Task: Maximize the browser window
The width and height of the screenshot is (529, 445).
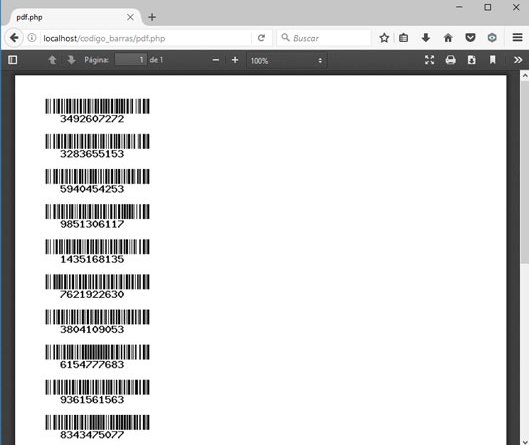Action: tap(488, 7)
